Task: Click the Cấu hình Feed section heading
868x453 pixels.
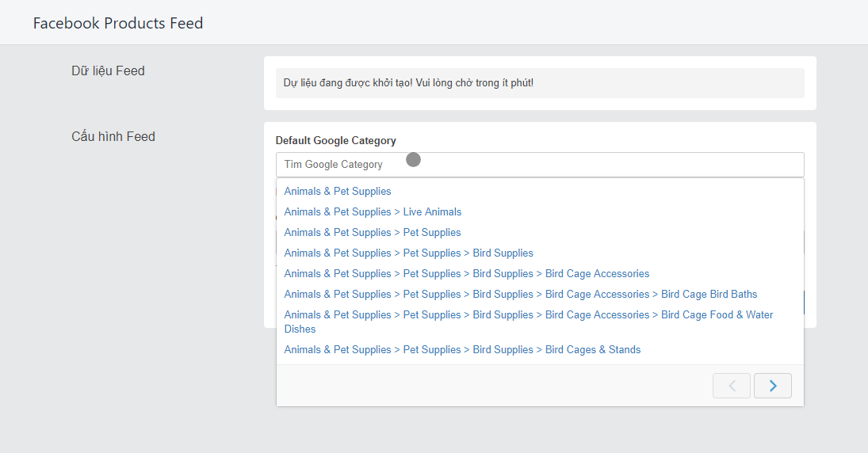Action: (113, 137)
